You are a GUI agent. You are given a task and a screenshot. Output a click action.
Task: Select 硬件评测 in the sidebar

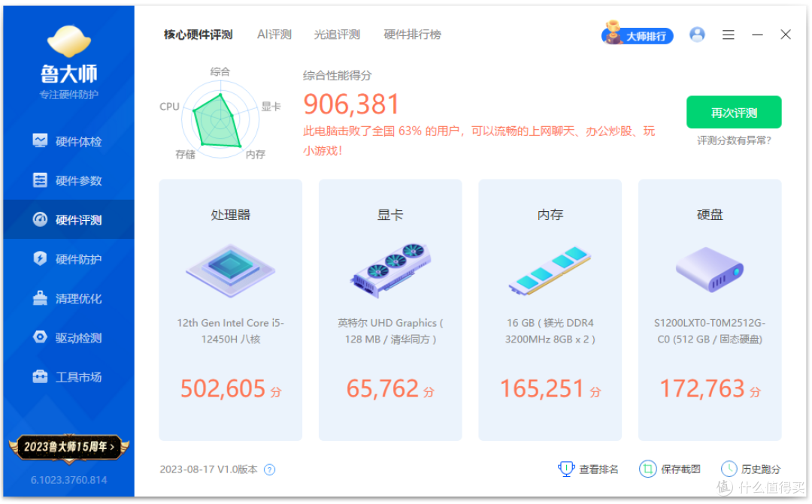click(68, 219)
